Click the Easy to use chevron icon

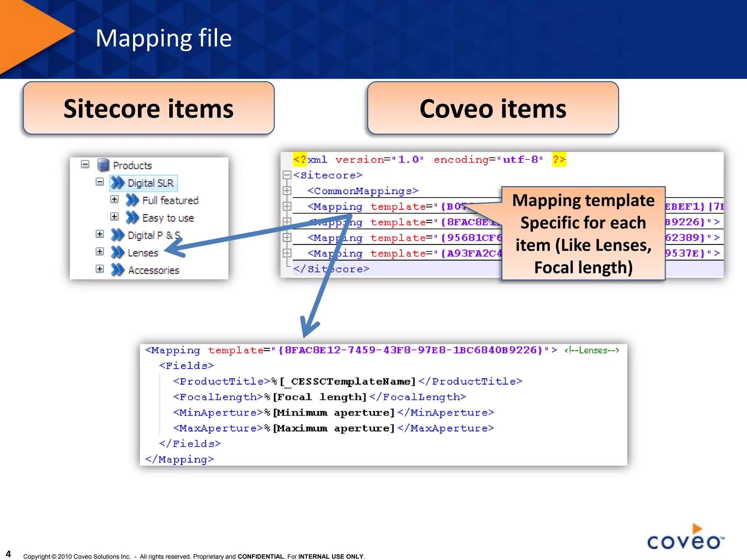[x=132, y=218]
